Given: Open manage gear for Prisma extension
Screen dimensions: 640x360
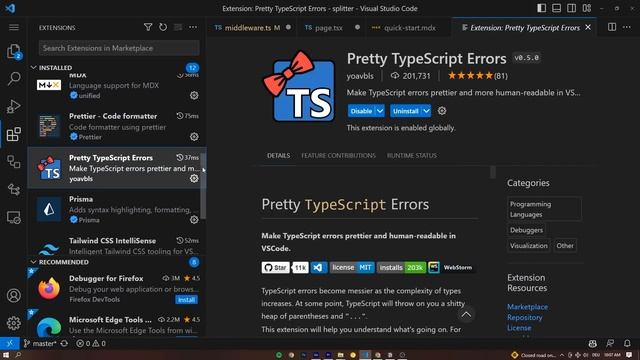Looking at the screenshot, I should 194,220.
